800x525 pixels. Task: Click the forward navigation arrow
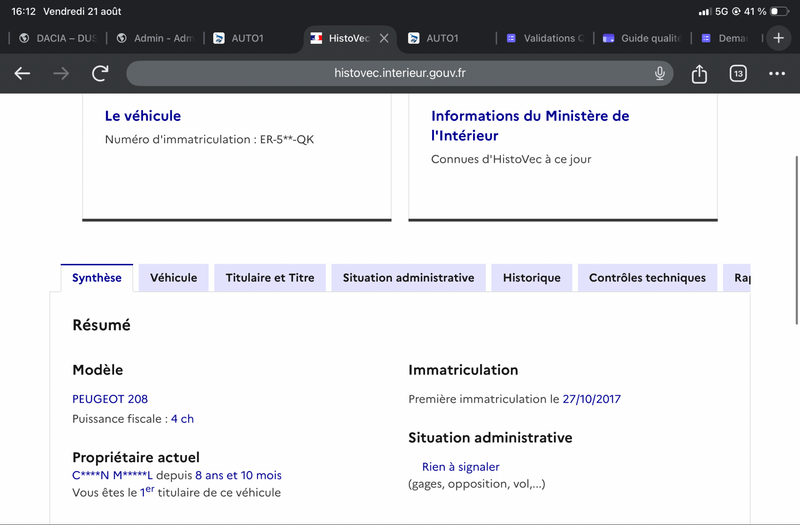point(61,73)
